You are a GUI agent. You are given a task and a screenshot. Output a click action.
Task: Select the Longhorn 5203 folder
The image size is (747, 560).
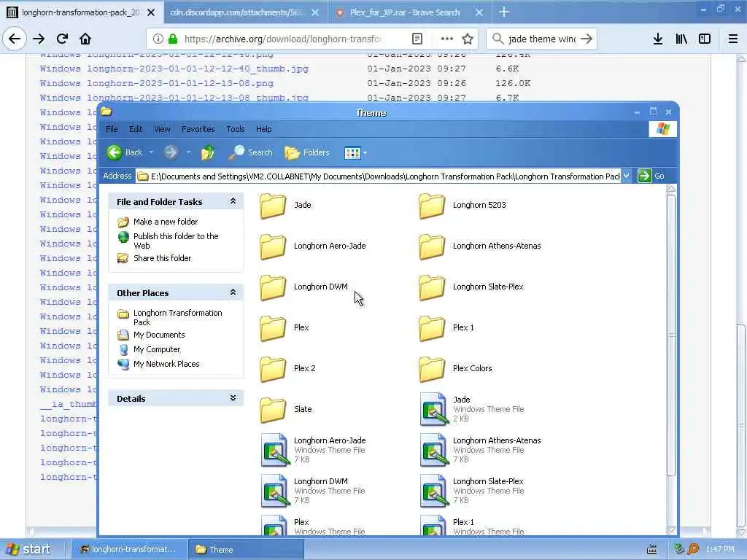pyautogui.click(x=462, y=206)
